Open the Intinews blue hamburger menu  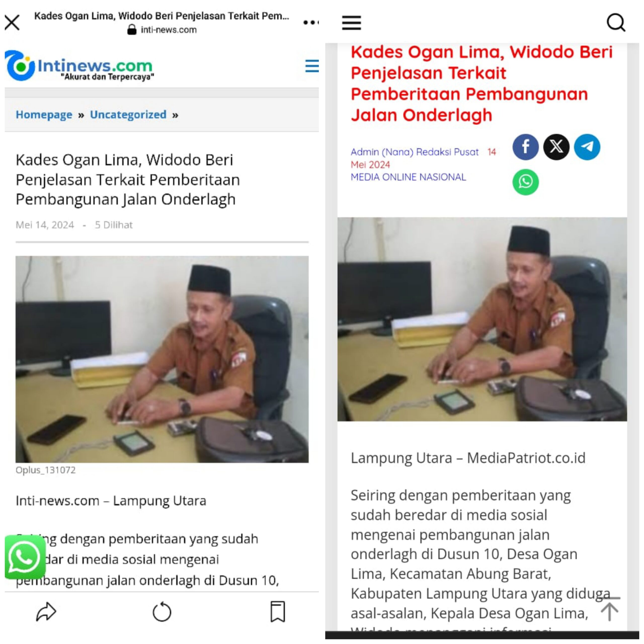(312, 66)
